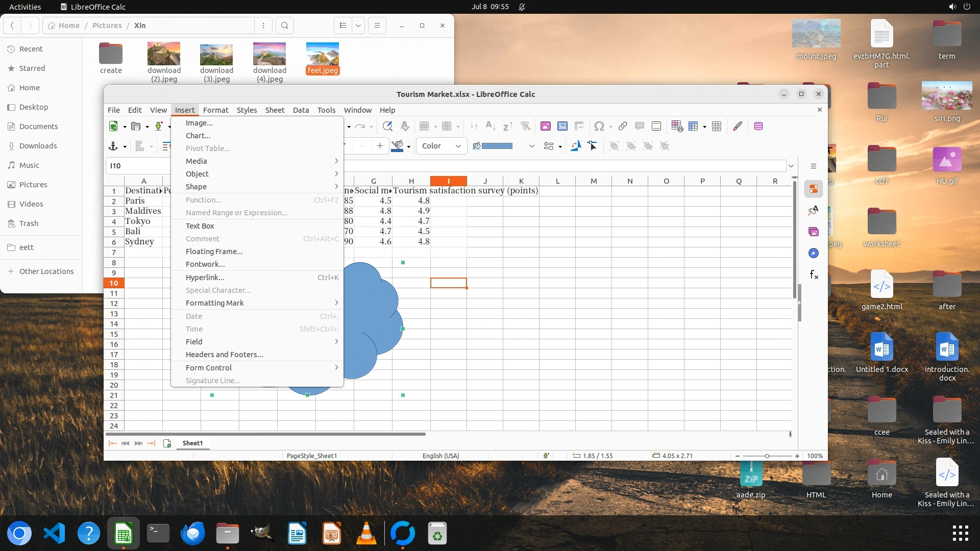Open the Format menu
The width and height of the screenshot is (980, 551).
tap(215, 110)
